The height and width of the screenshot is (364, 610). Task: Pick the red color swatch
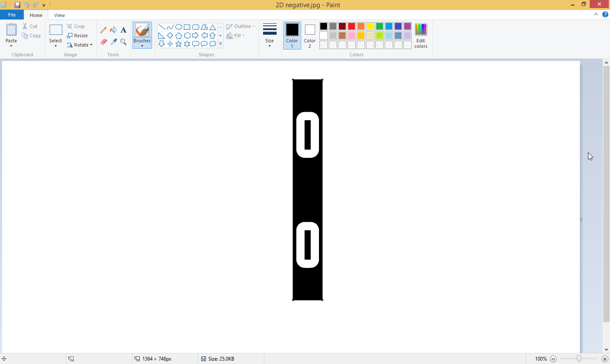[x=352, y=26]
